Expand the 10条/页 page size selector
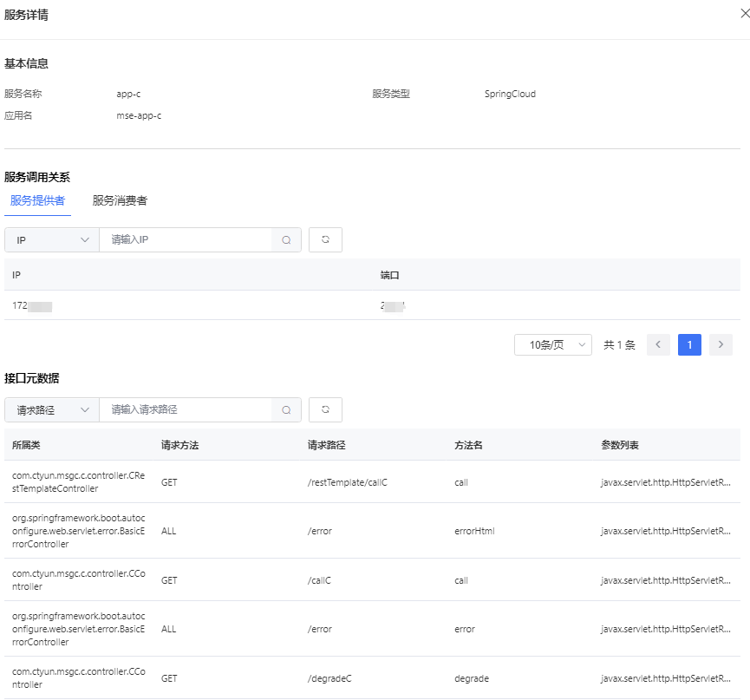The image size is (750, 700). click(552, 345)
